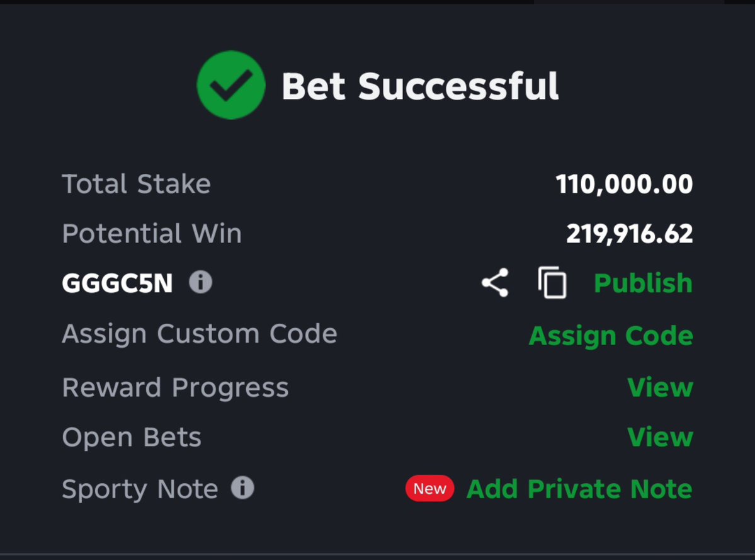Viewport: 755px width, 560px height.
Task: Click the Potential Win amount 219,916.62
Action: (629, 234)
